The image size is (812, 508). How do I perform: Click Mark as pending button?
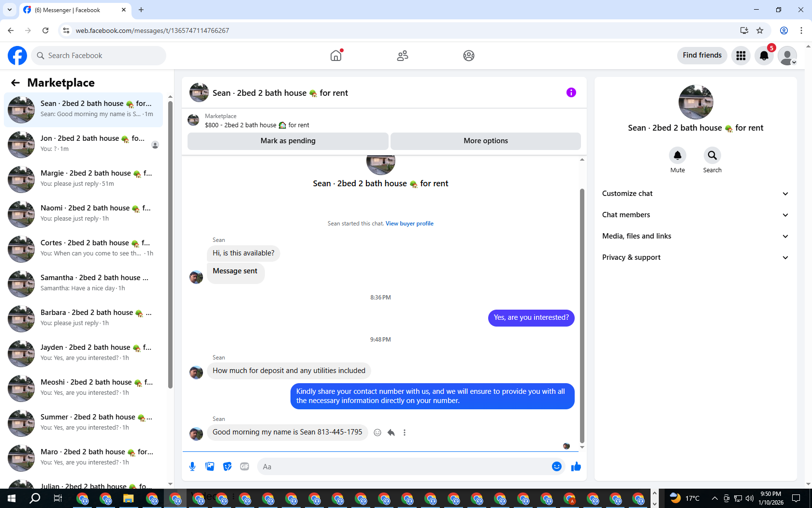[x=288, y=141]
